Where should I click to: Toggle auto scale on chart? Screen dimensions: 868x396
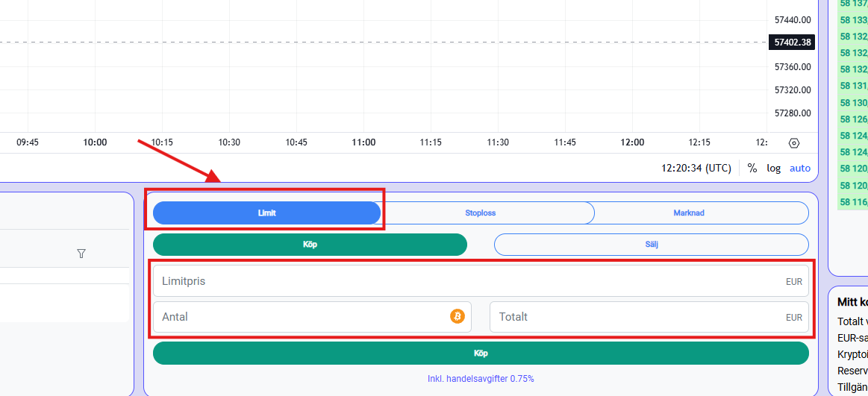[x=800, y=168]
